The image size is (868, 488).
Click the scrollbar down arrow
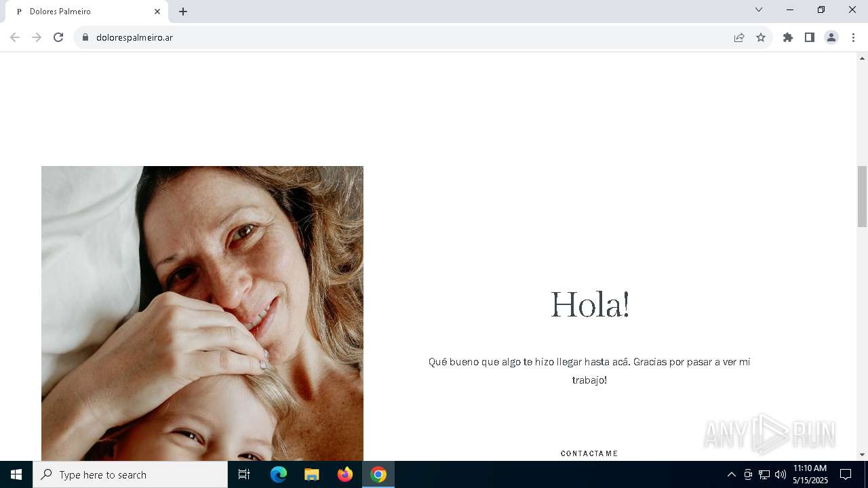(x=863, y=455)
